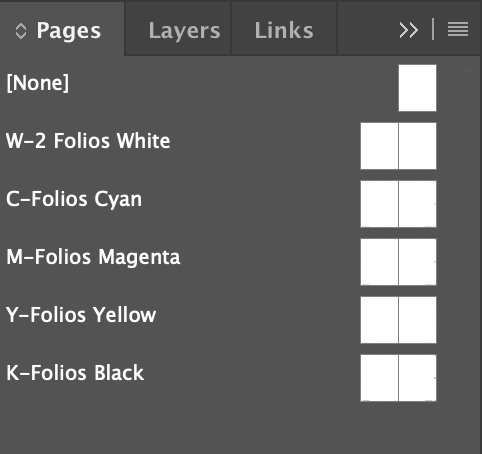
Task: Click right page thumbnail of K-Folios Black
Action: coord(417,378)
